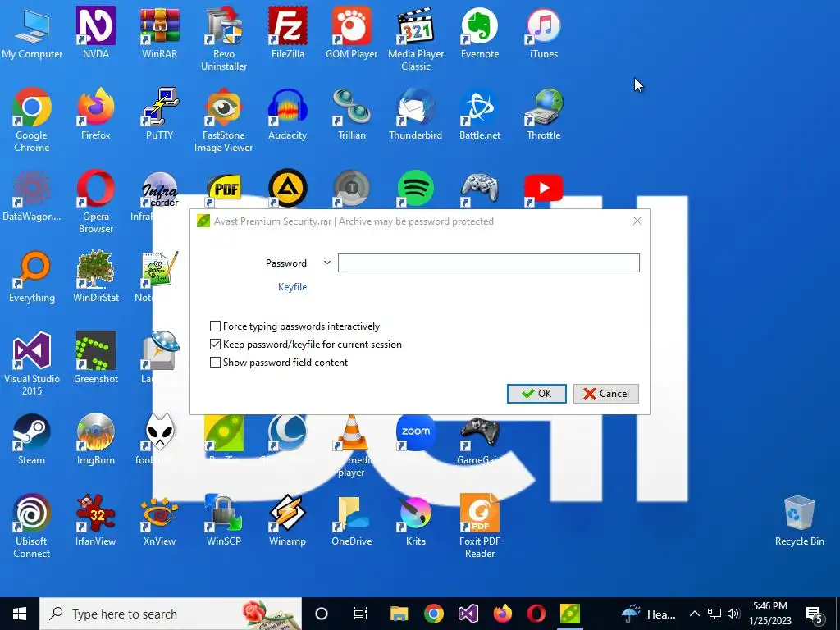This screenshot has height=630, width=840.
Task: Open FastStone Image Viewer icon
Action: click(x=224, y=121)
